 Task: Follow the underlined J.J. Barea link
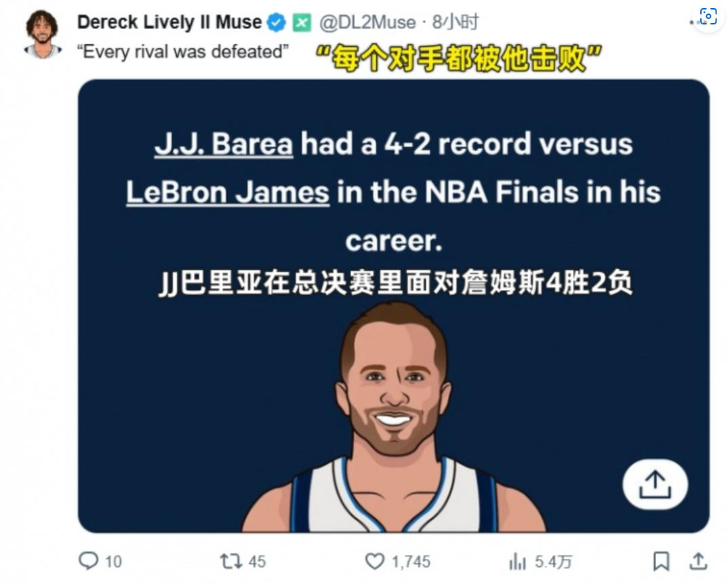(x=224, y=144)
